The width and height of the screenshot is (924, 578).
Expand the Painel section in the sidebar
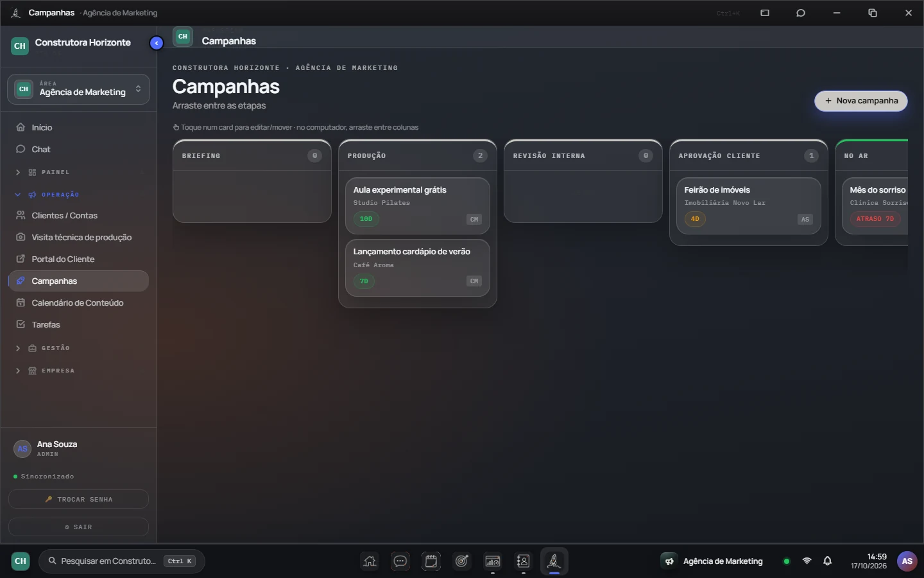(x=78, y=172)
